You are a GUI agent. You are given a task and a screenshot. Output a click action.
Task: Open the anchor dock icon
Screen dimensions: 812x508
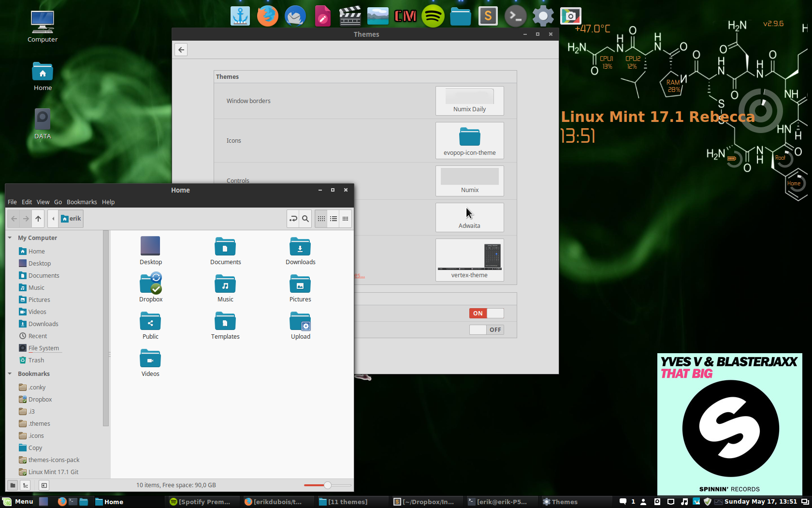click(x=240, y=16)
